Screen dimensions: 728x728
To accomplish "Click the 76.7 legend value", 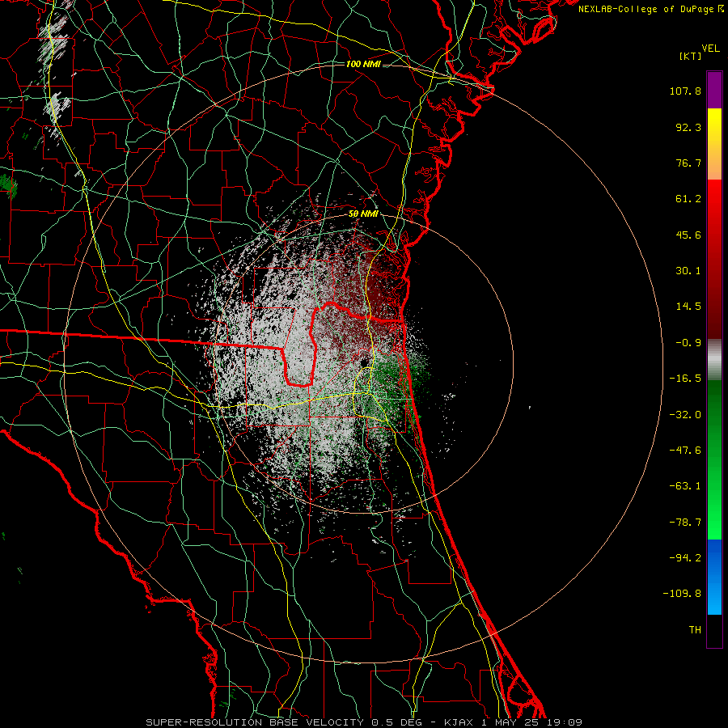I will pyautogui.click(x=688, y=163).
